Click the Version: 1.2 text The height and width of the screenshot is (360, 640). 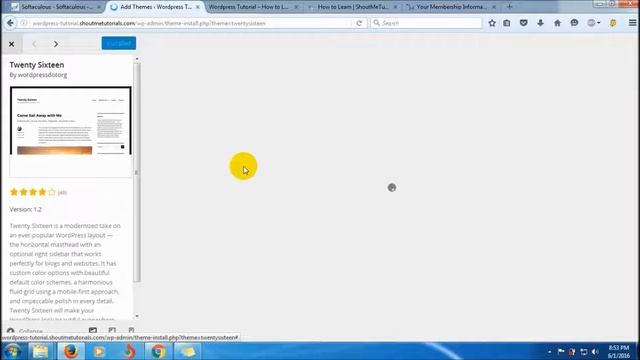[25, 209]
